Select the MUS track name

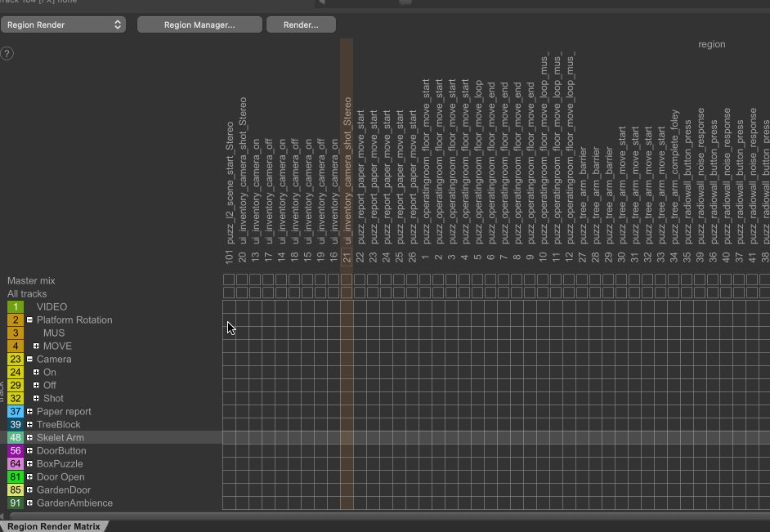(x=54, y=333)
